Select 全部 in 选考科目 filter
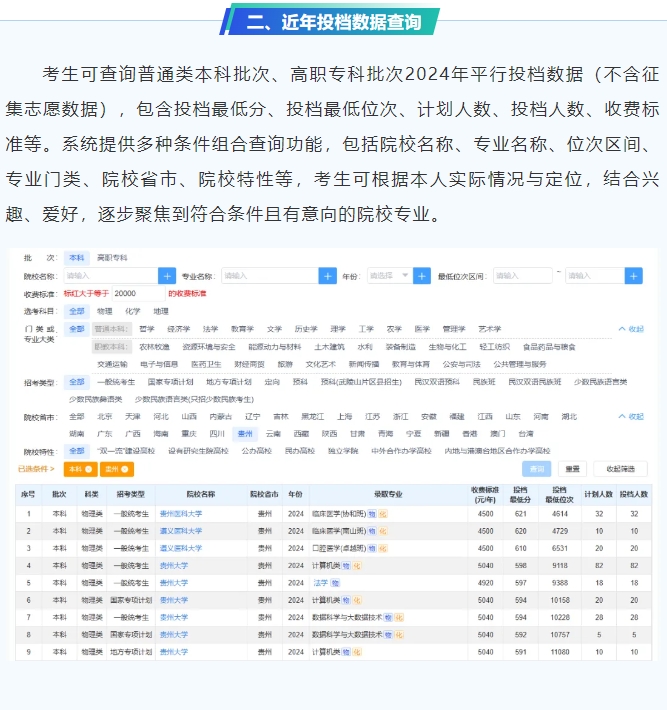667x710 pixels. coord(77,312)
